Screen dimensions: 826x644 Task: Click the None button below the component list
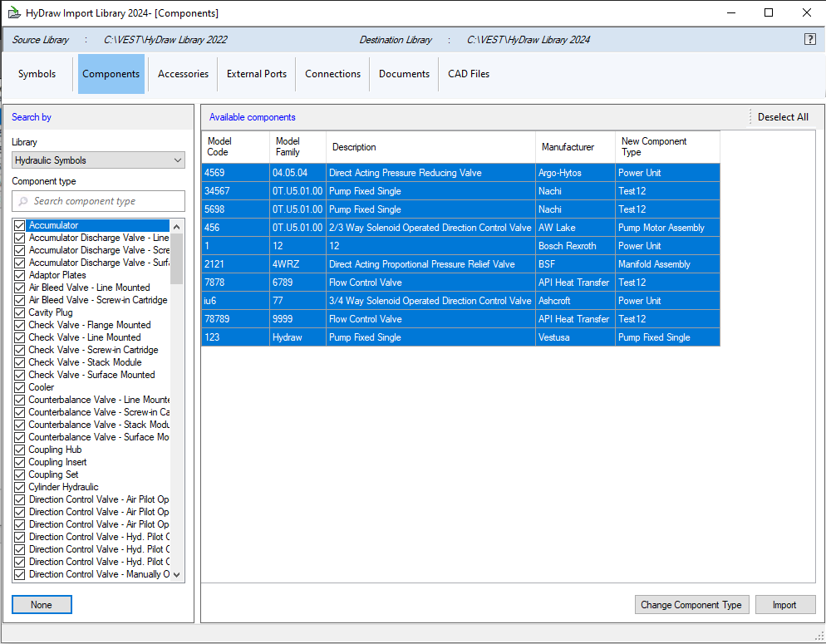[42, 604]
